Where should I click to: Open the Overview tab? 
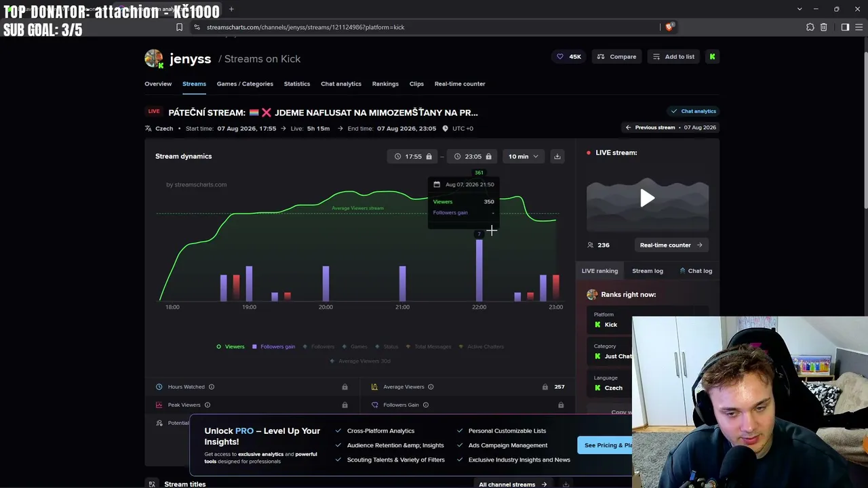158,84
